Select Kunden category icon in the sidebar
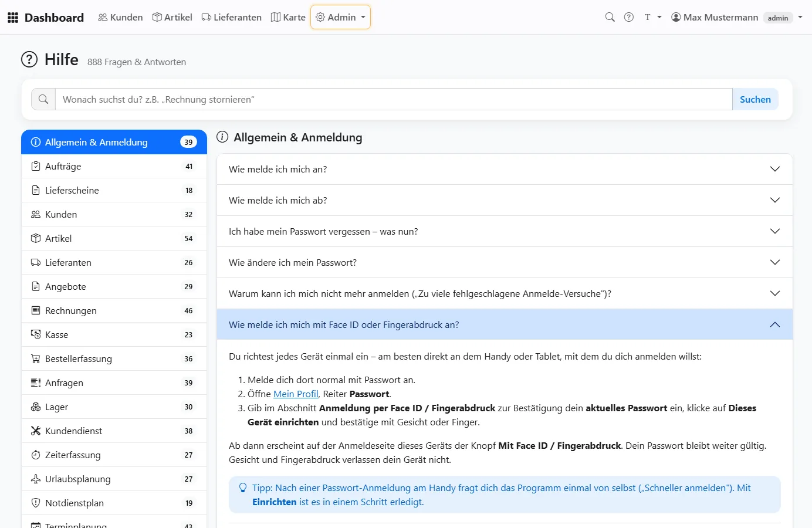Viewport: 812px width, 528px height. [36, 215]
